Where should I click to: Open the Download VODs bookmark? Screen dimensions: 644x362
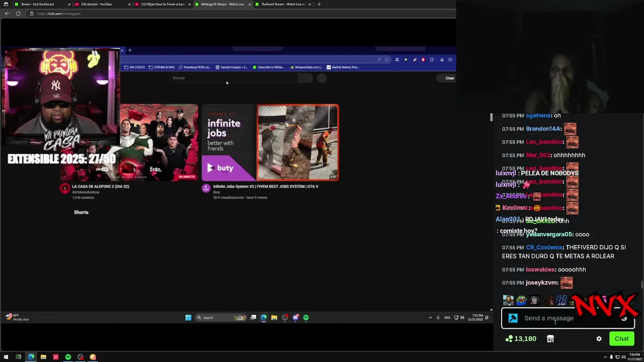(x=195, y=67)
